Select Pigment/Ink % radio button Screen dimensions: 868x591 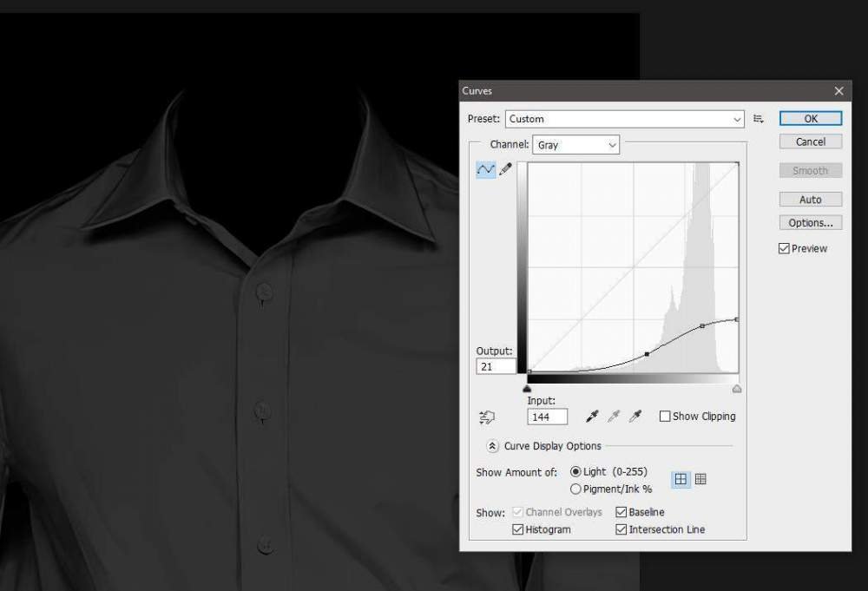tap(575, 489)
